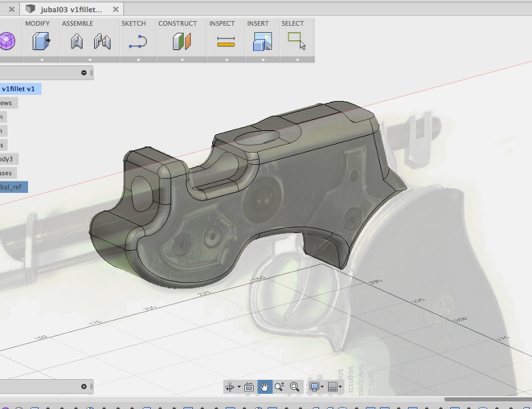
Task: Click the Zoom window icon
Action: coord(280,387)
